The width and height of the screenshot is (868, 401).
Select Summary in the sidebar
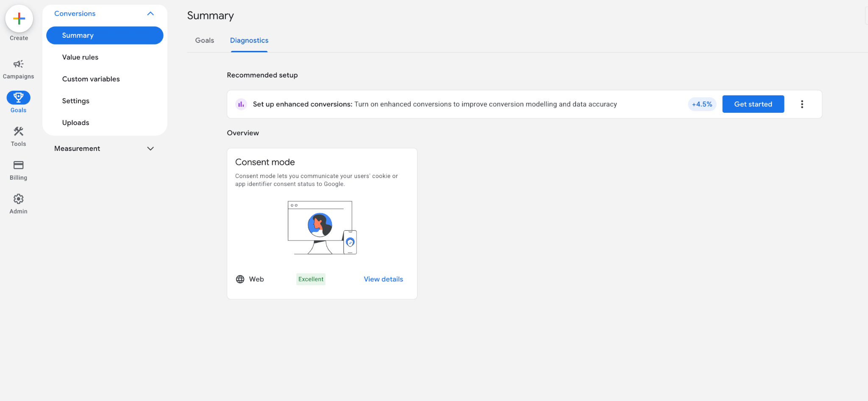105,35
